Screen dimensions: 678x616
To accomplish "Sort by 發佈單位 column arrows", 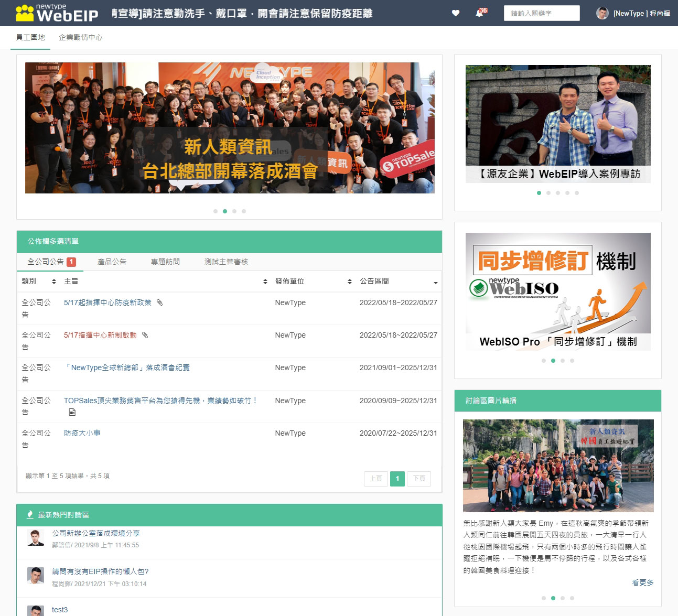I will point(350,282).
